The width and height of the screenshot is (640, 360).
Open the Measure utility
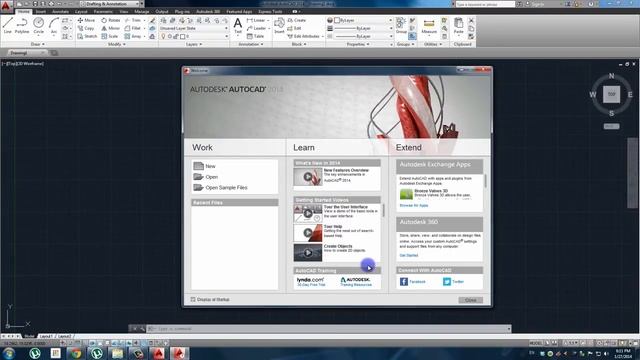(429, 26)
